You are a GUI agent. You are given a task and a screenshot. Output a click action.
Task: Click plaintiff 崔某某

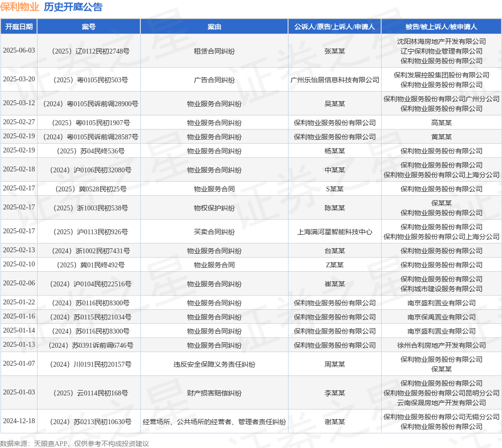[334, 284]
